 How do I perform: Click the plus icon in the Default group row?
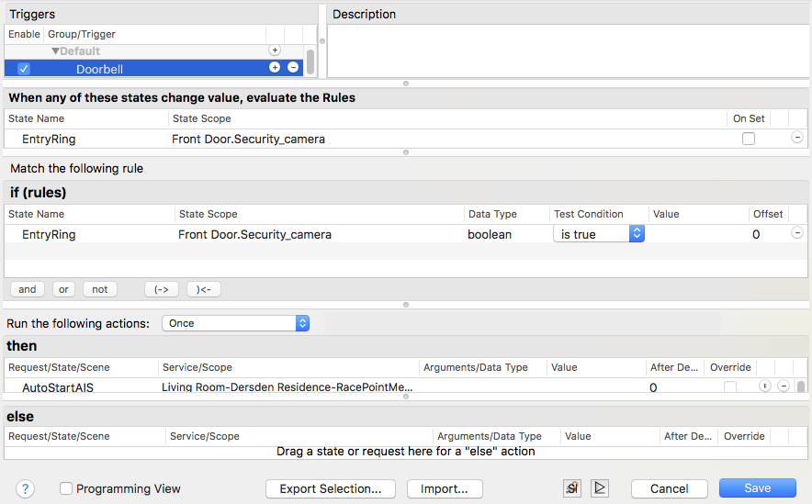click(274, 50)
